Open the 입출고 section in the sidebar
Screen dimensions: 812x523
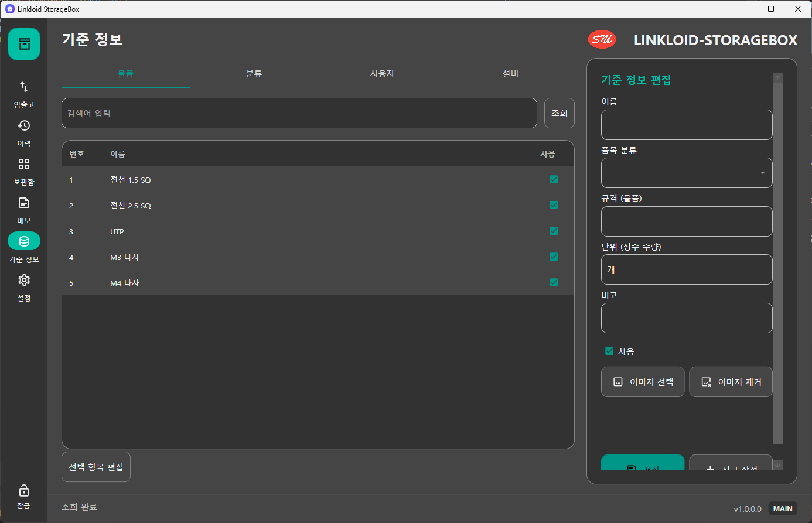point(24,94)
